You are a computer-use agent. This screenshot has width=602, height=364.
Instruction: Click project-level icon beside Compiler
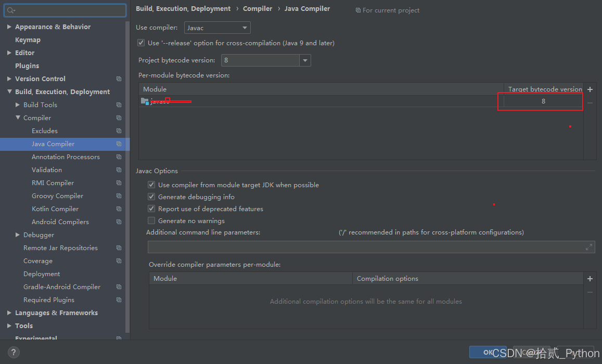(119, 118)
